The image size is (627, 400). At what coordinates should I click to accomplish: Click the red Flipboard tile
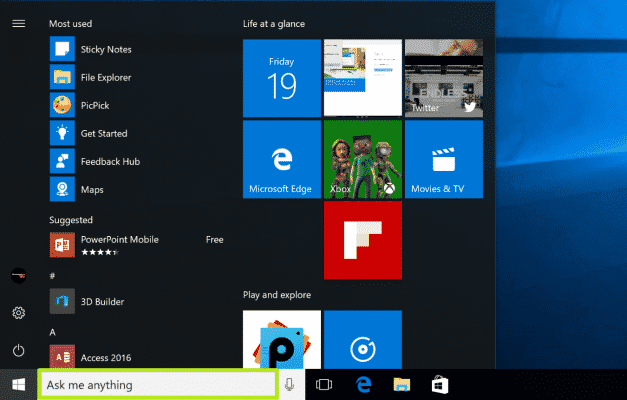point(362,241)
